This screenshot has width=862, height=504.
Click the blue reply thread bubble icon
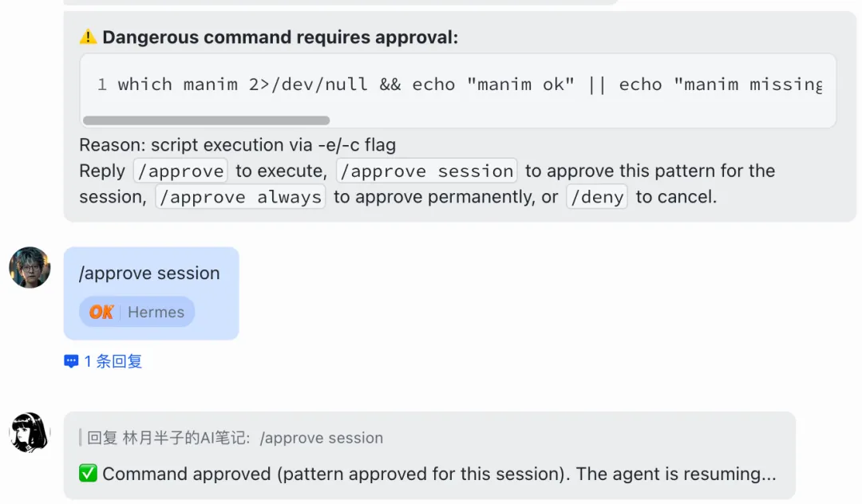pos(72,361)
